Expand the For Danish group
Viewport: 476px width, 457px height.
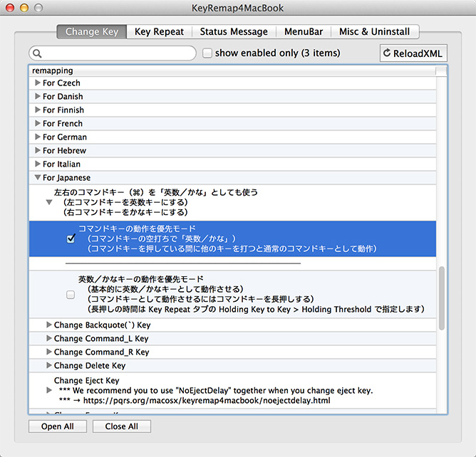[38, 96]
